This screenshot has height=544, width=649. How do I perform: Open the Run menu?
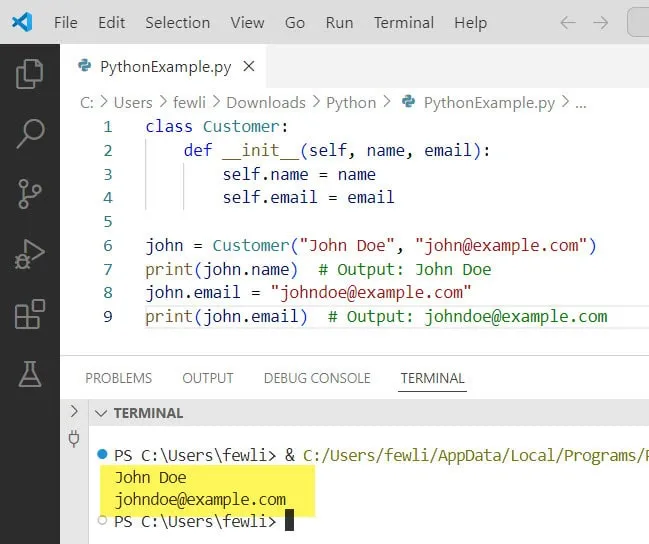coord(339,22)
